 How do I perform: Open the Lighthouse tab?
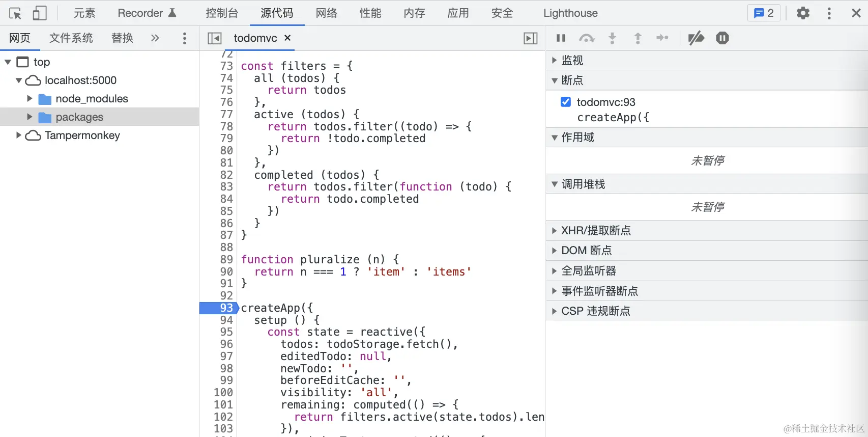click(x=570, y=13)
